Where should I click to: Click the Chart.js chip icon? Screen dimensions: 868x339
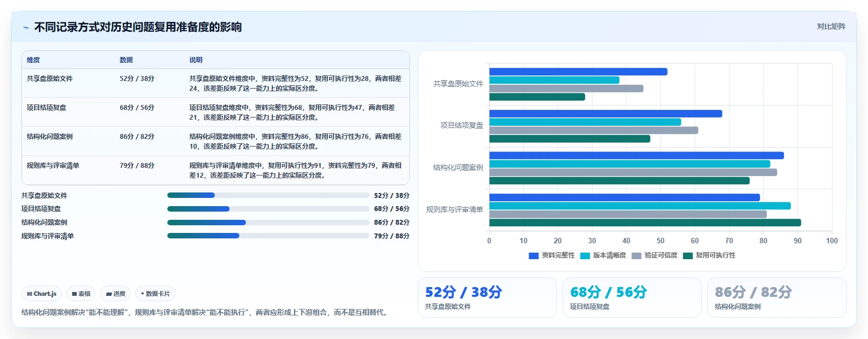pyautogui.click(x=30, y=294)
